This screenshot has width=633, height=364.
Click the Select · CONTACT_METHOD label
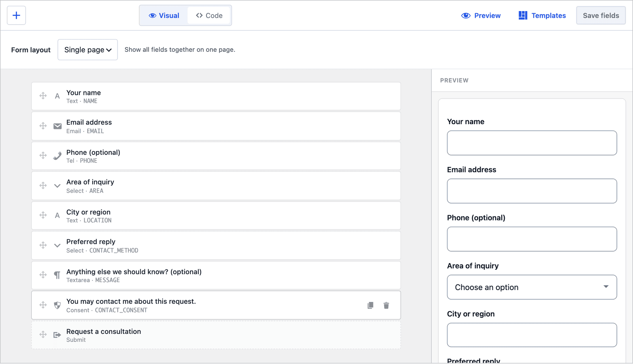(102, 251)
